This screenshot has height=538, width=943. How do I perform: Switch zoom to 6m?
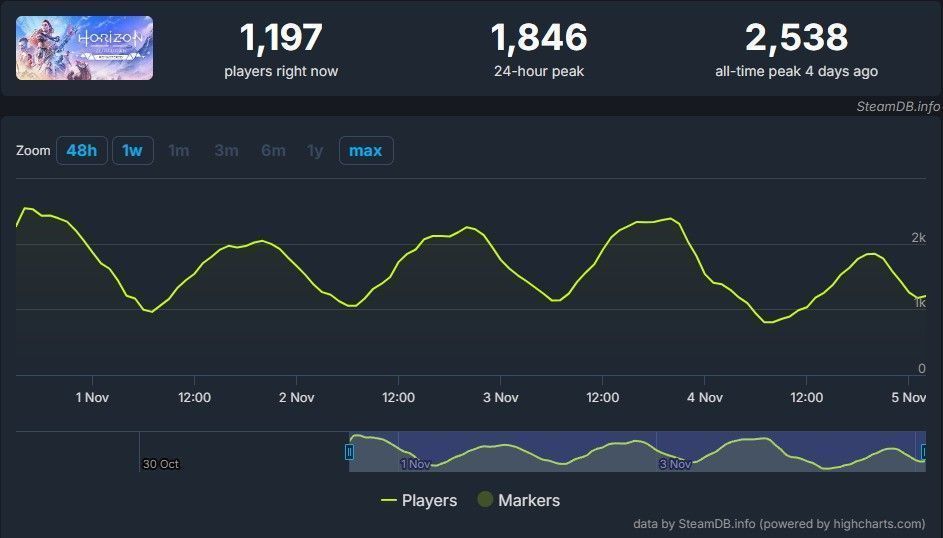[x=273, y=151]
